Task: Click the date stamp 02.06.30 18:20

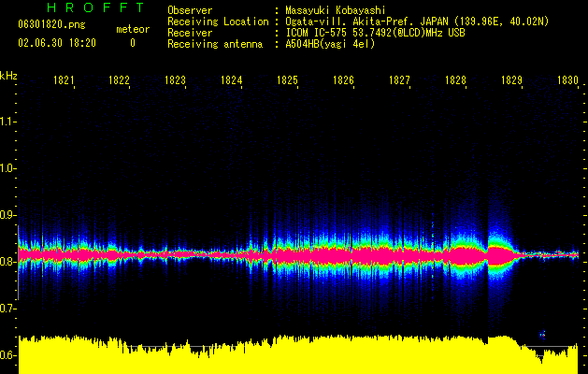Action: (x=57, y=43)
